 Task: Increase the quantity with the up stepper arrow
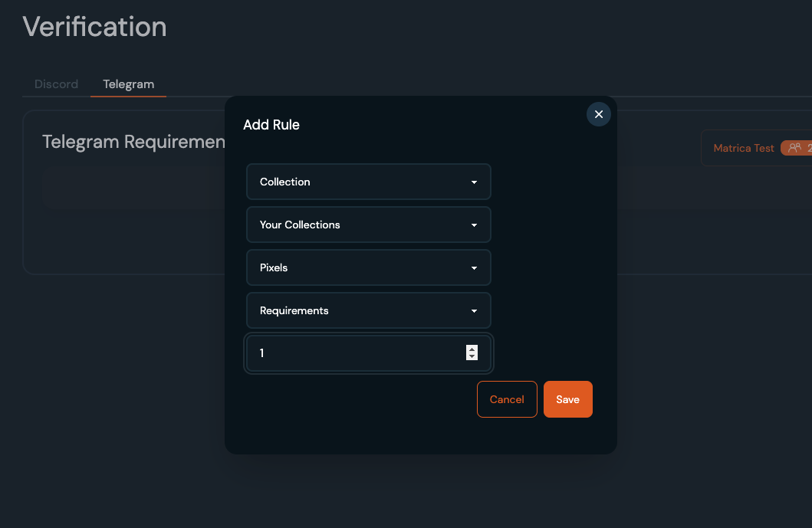[x=472, y=349]
